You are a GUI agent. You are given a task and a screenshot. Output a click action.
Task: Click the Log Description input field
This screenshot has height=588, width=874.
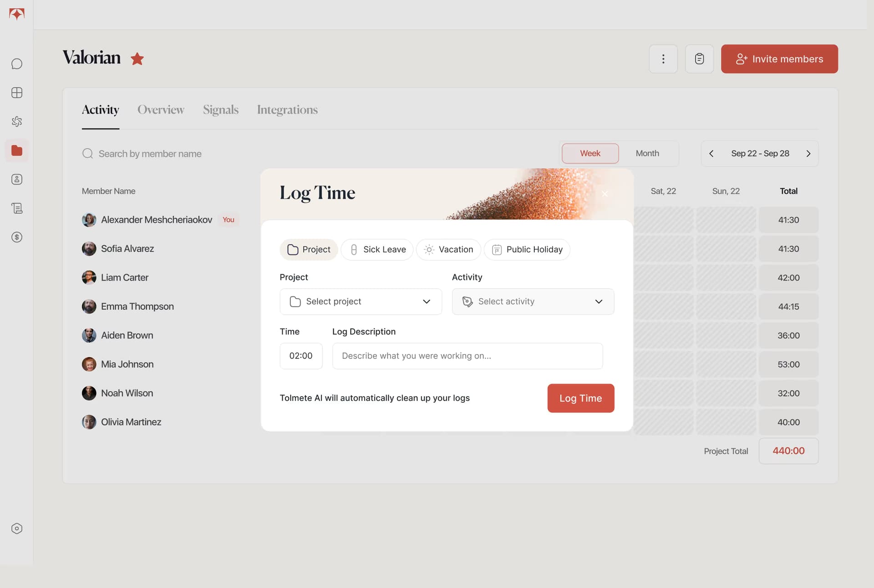[467, 356]
